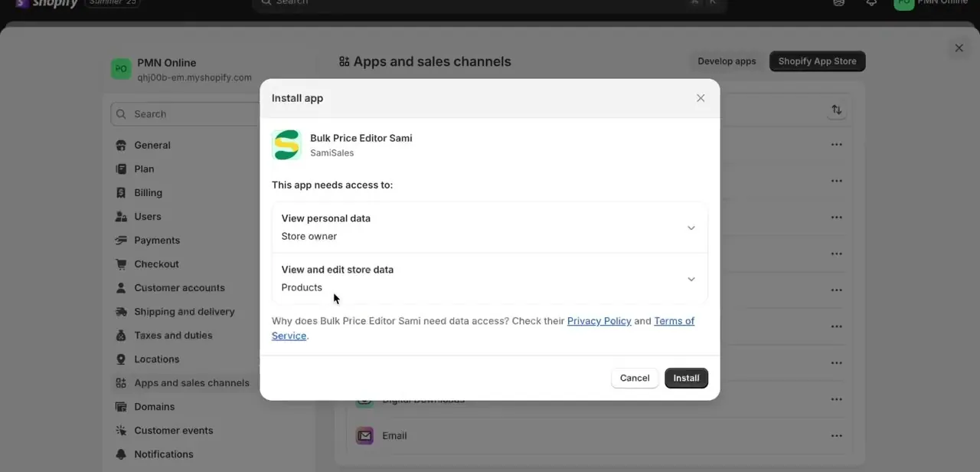Open the three-dot menu for Email app
Image resolution: width=980 pixels, height=472 pixels.
[x=837, y=435]
